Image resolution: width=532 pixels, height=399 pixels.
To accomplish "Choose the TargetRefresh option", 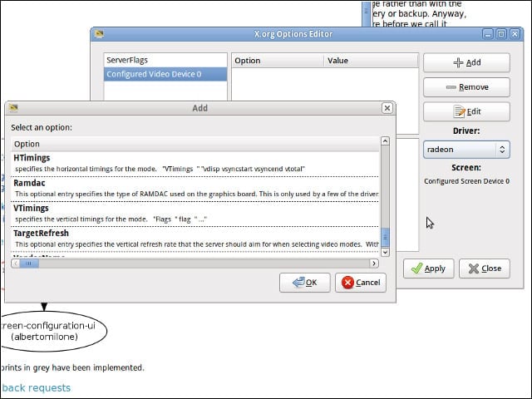I will (195, 239).
